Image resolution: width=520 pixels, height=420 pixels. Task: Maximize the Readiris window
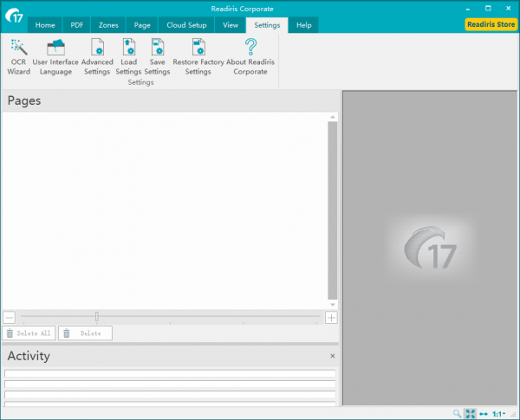coord(488,9)
